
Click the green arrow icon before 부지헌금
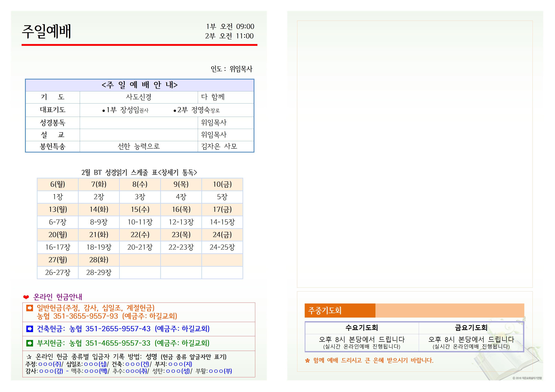[x=29, y=343]
